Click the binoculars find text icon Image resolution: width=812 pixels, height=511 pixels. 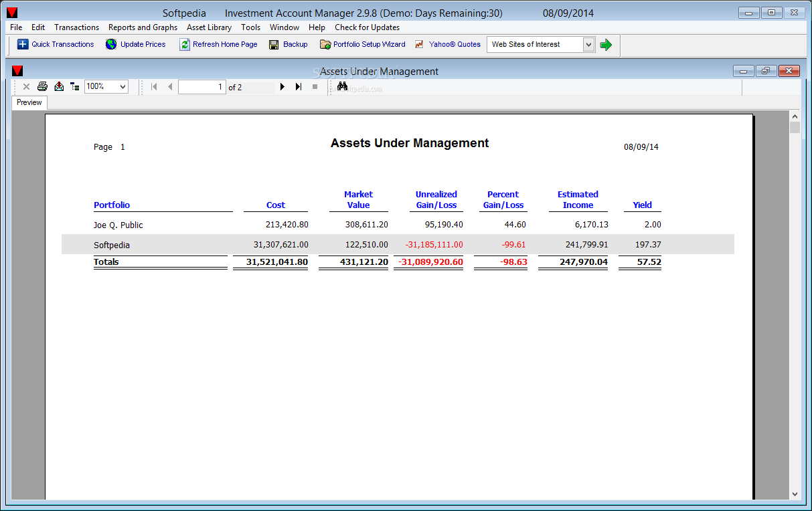tap(342, 86)
